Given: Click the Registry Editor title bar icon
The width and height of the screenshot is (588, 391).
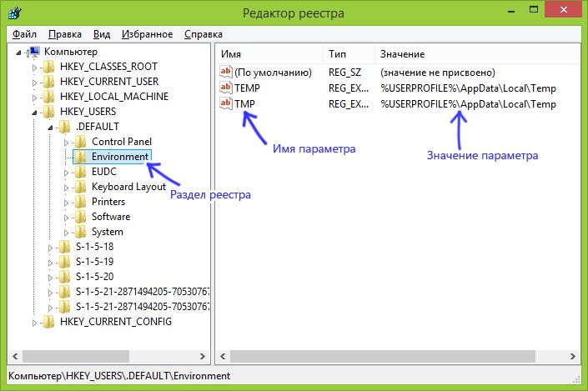Looking at the screenshot, I should 13,13.
